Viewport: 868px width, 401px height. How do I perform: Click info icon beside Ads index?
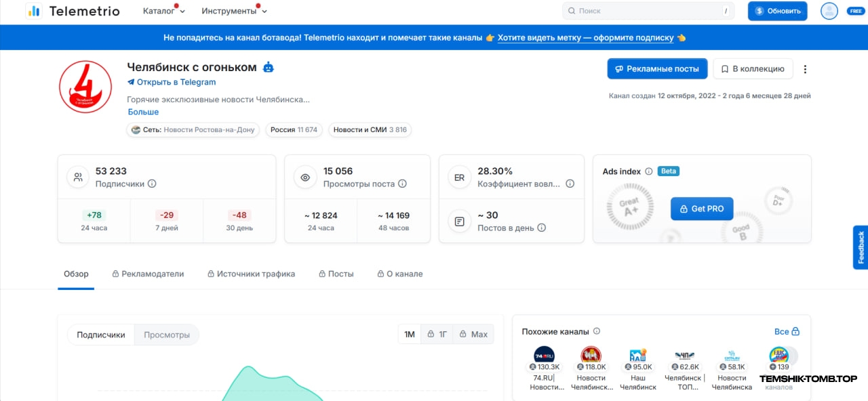click(648, 171)
